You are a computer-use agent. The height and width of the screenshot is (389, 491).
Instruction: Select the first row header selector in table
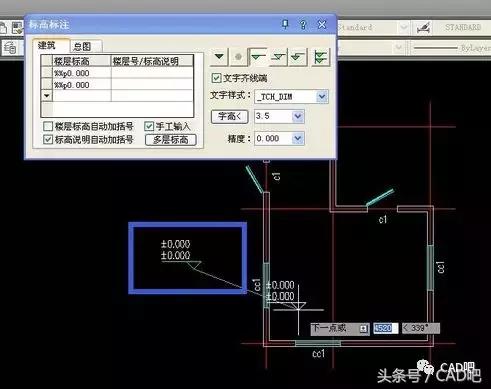[47, 73]
